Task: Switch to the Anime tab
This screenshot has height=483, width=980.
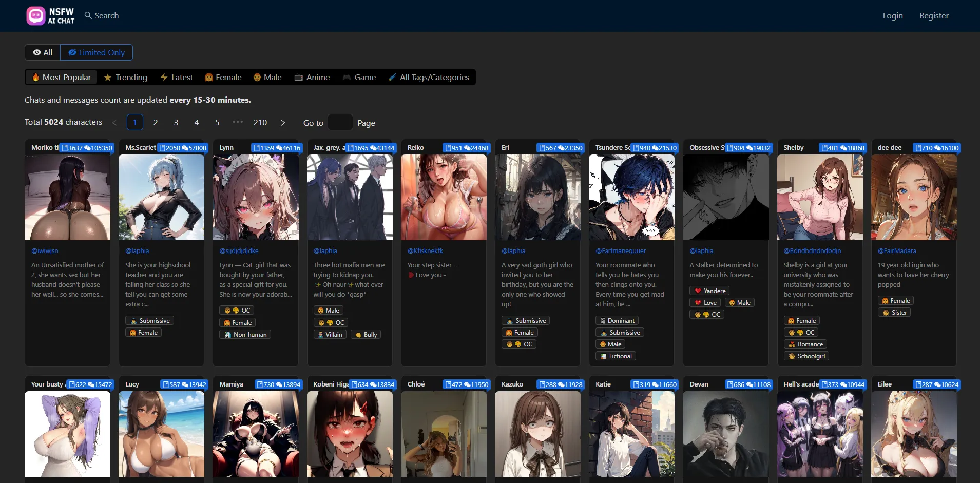Action: [x=312, y=77]
